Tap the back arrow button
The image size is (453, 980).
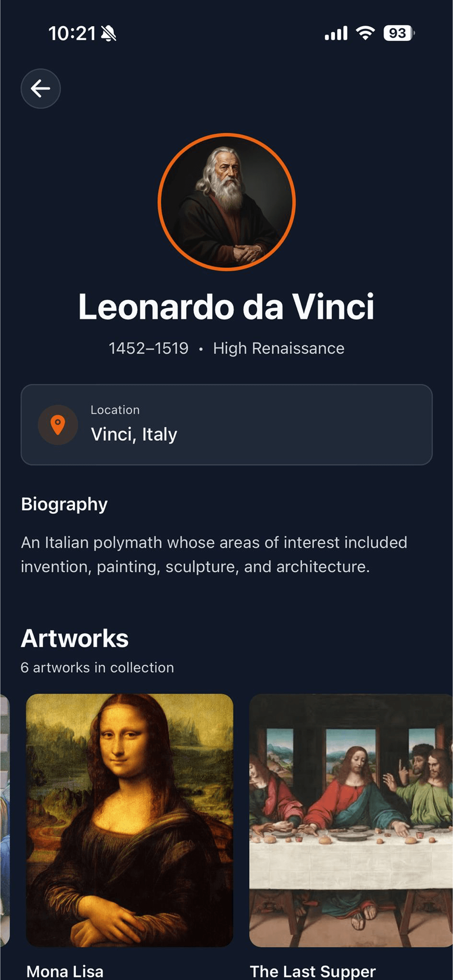[40, 89]
